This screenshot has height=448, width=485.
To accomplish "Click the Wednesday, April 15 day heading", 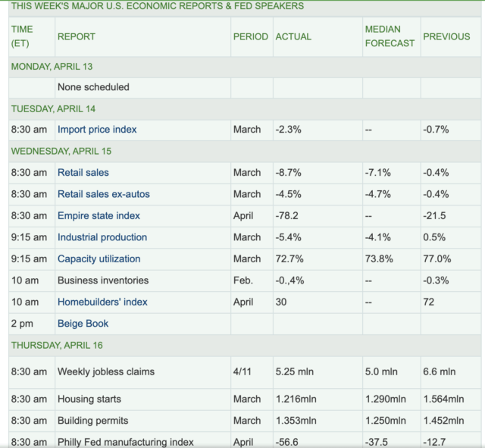I will (x=58, y=152).
